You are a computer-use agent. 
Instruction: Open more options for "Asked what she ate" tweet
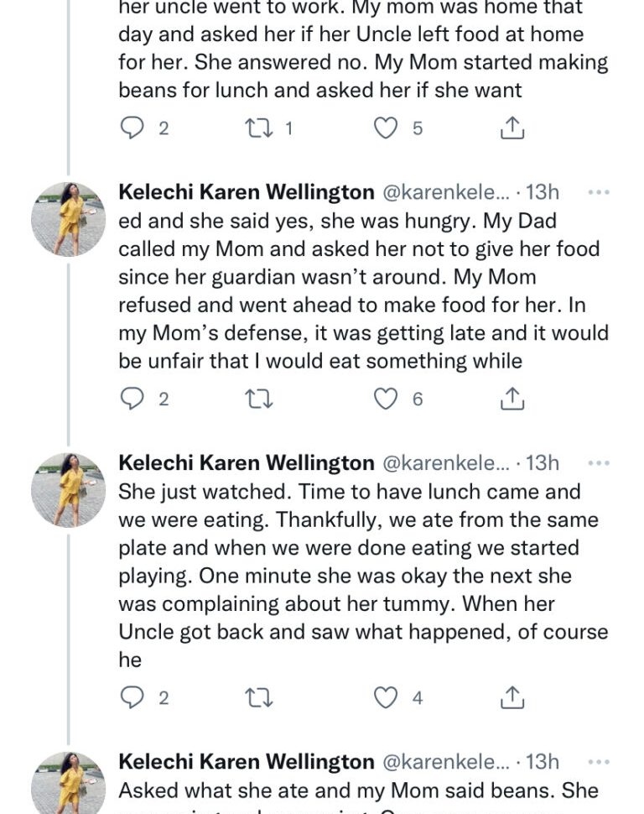[x=598, y=762]
